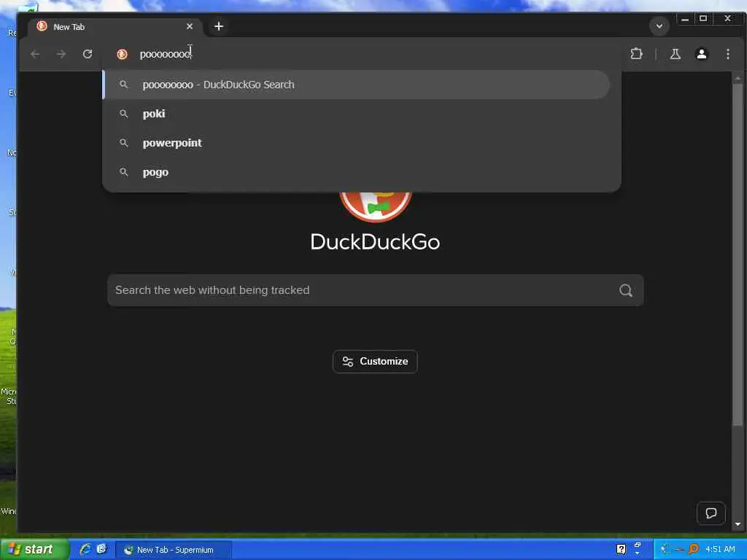Open the user profile icon

point(701,54)
